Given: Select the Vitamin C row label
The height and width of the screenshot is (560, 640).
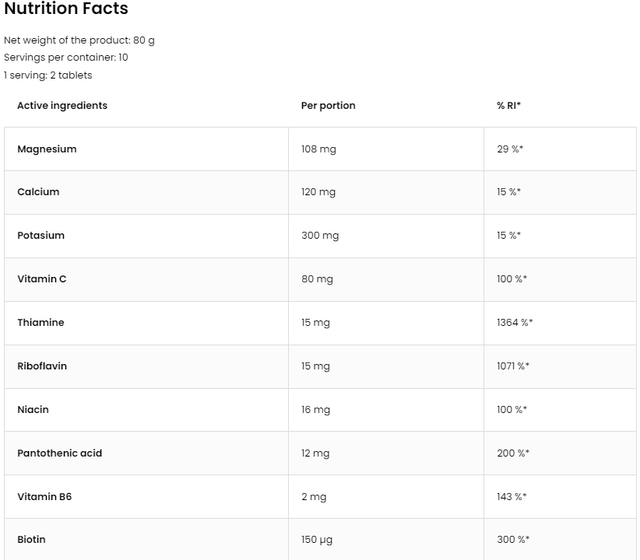Looking at the screenshot, I should coord(42,279).
